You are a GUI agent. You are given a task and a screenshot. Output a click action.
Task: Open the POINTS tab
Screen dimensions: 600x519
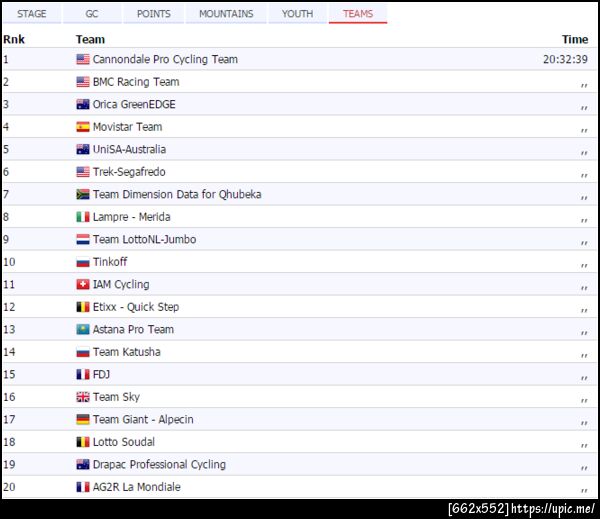click(153, 14)
